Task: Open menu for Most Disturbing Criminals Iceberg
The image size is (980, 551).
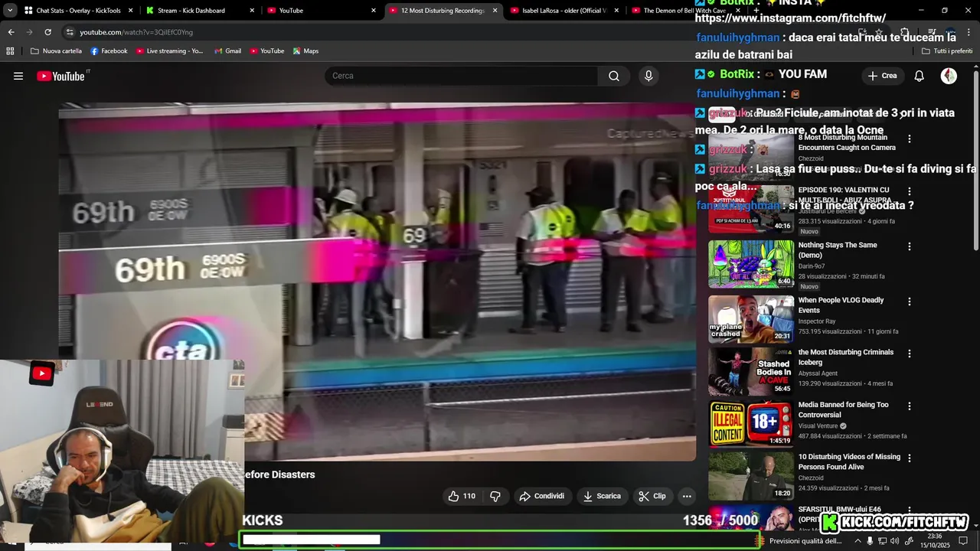Action: point(910,354)
